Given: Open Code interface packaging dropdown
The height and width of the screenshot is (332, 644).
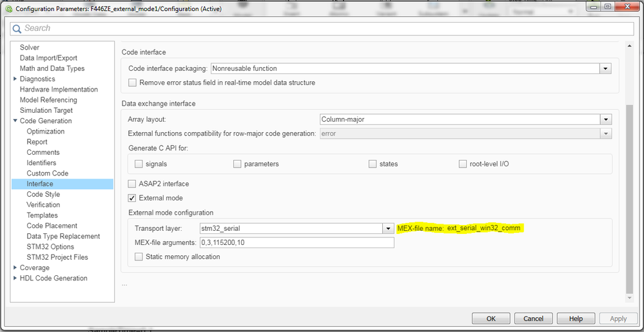Looking at the screenshot, I should point(605,68).
